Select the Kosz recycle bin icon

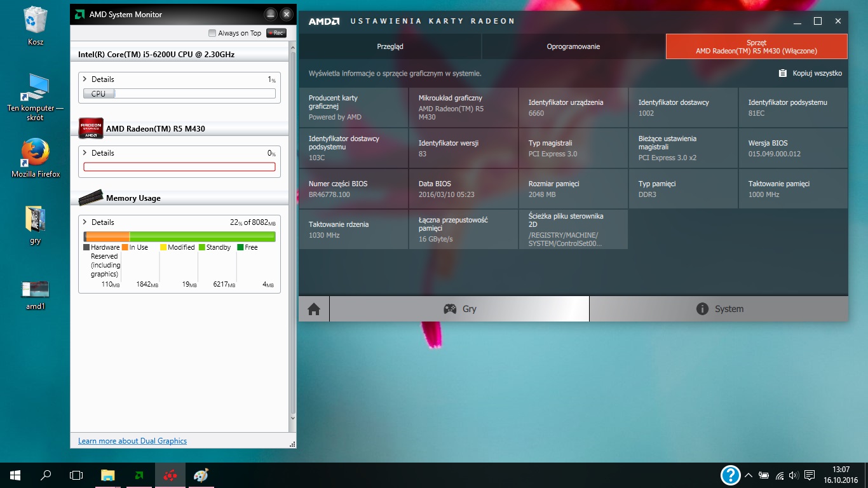click(x=36, y=25)
